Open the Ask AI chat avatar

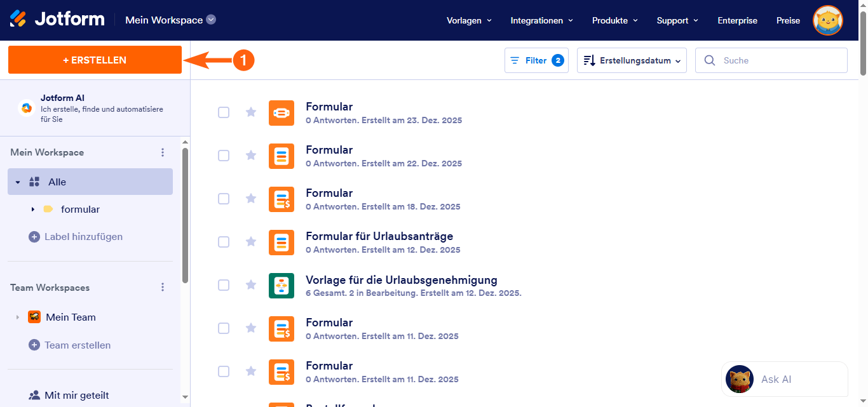pos(738,379)
